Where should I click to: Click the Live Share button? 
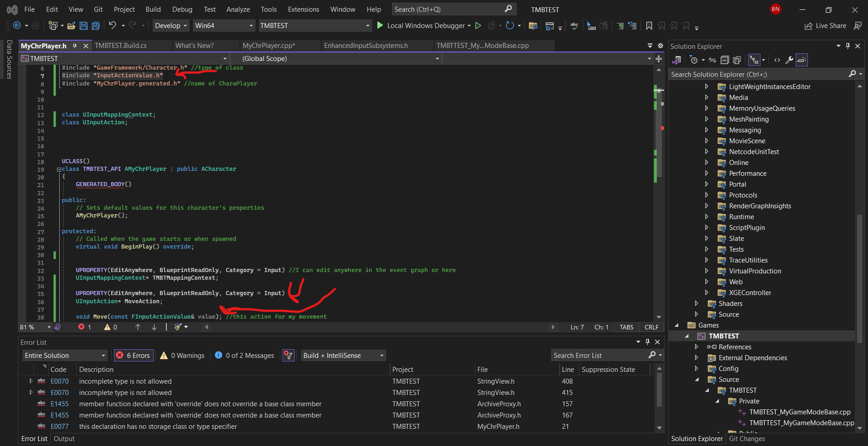pos(826,26)
